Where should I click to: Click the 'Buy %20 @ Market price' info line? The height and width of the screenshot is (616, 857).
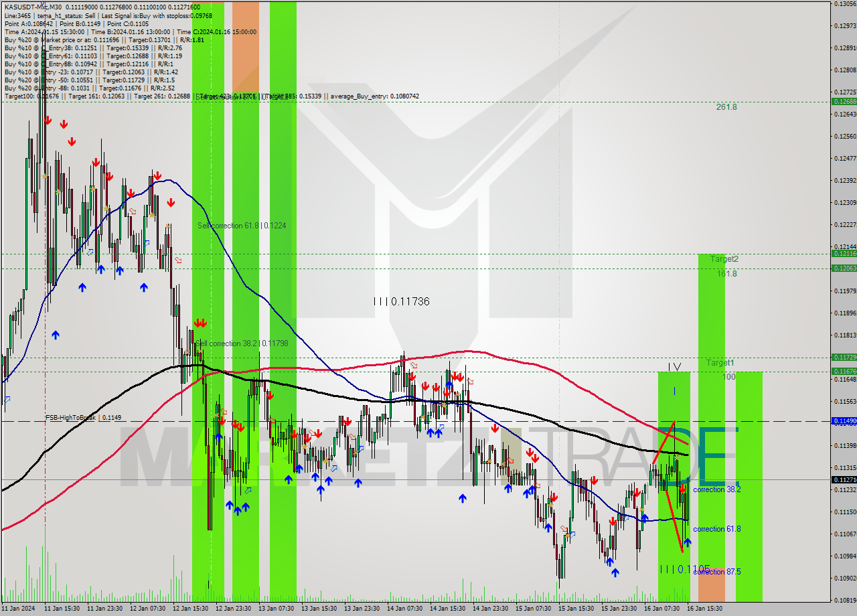(104, 40)
